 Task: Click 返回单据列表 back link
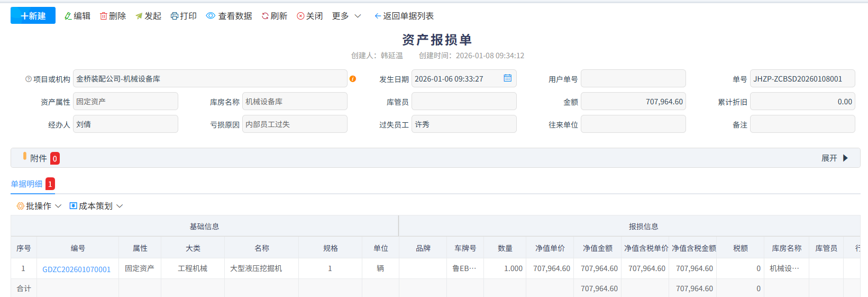[404, 16]
